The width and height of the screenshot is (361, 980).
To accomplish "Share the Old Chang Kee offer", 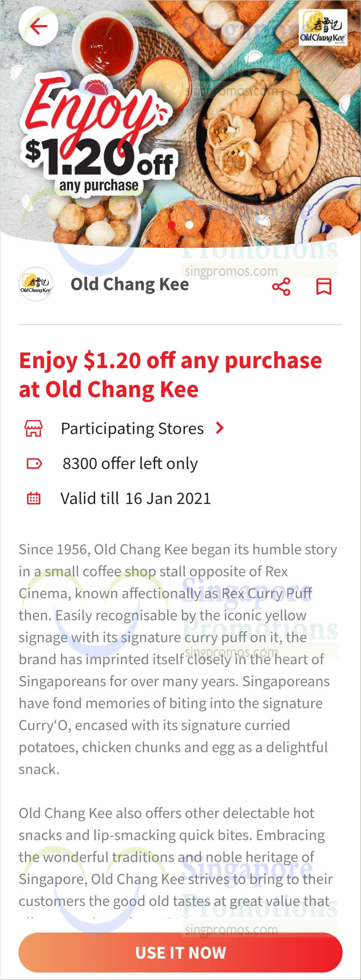I will pyautogui.click(x=281, y=287).
